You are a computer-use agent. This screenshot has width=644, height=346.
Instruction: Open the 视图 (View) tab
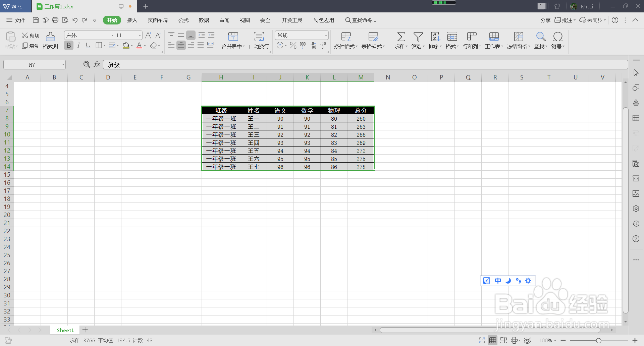245,20
